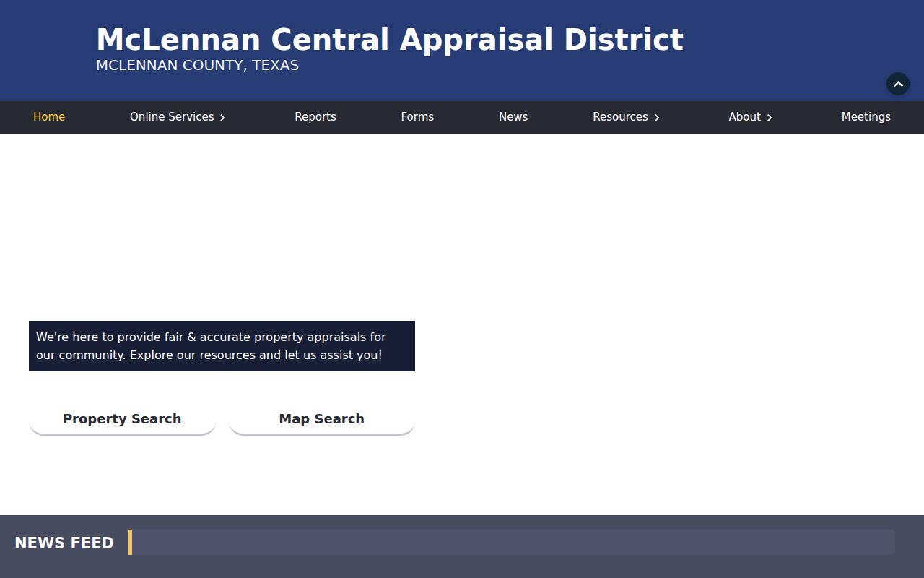Open the News menu item
Viewport: 924px width, 578px height.
pos(513,117)
